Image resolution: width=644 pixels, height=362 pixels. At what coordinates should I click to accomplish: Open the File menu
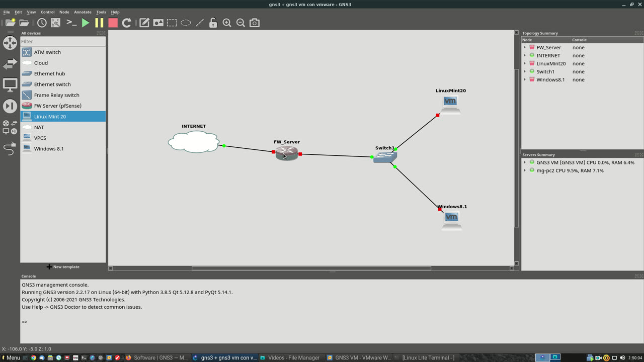pyautogui.click(x=7, y=12)
